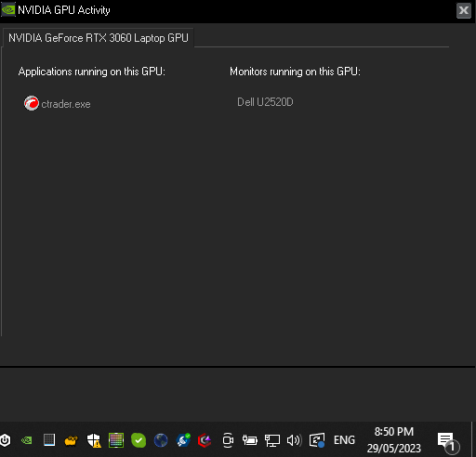Click the globe tray icon

tap(161, 440)
